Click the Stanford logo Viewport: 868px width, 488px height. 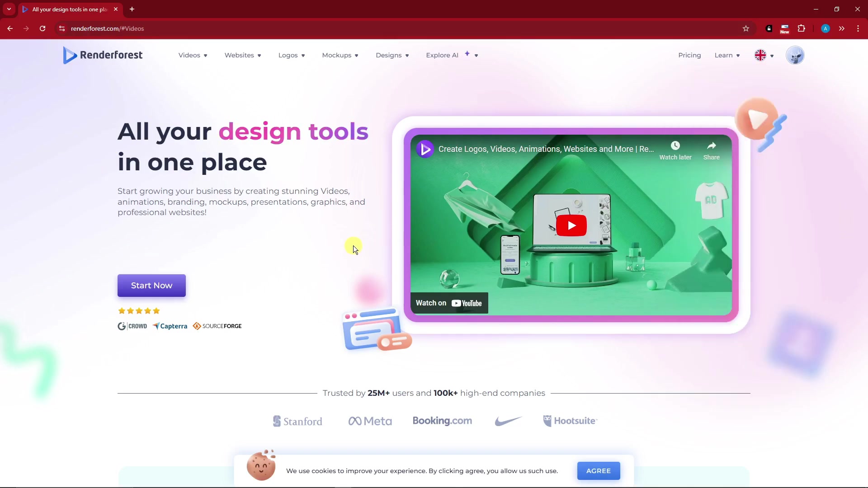(x=297, y=421)
